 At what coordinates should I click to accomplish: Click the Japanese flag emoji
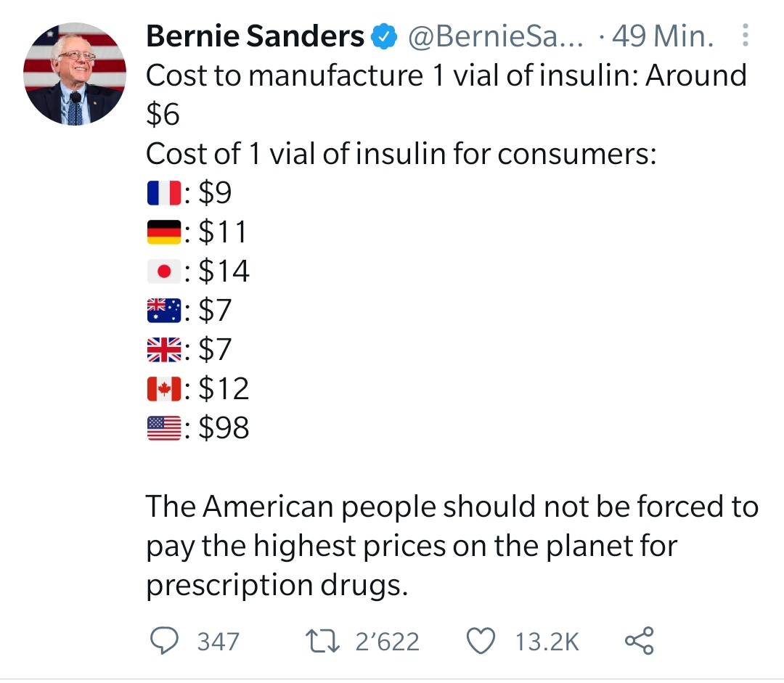point(163,271)
